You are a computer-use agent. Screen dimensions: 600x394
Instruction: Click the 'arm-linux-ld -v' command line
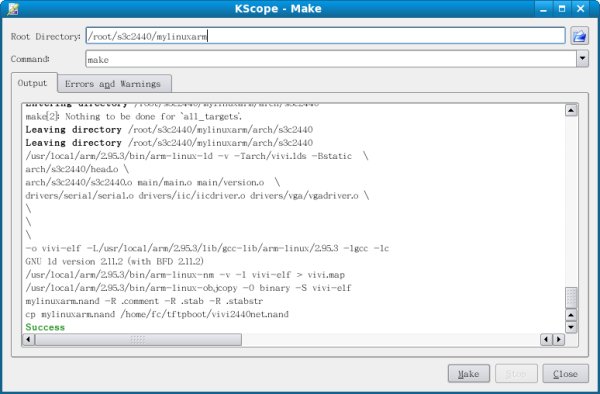(197, 156)
